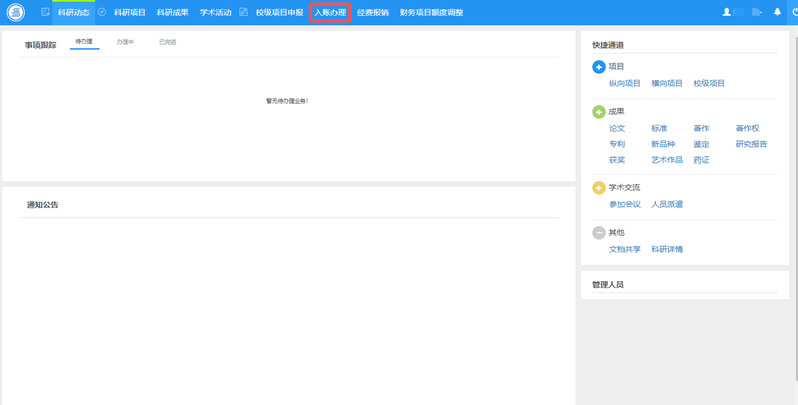798x405 pixels.
Task: Click the compass icon before 科研项目
Action: point(102,12)
